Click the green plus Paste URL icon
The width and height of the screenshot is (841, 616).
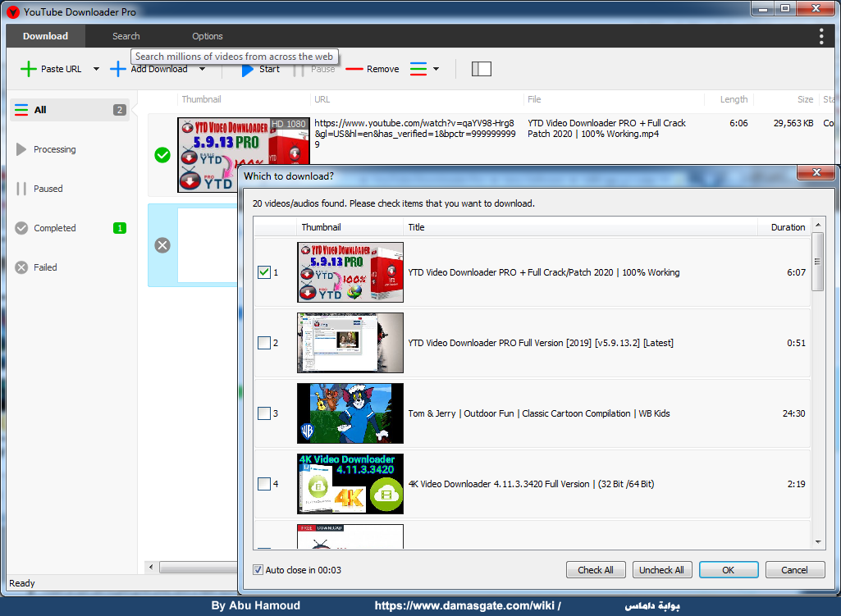pyautogui.click(x=28, y=69)
